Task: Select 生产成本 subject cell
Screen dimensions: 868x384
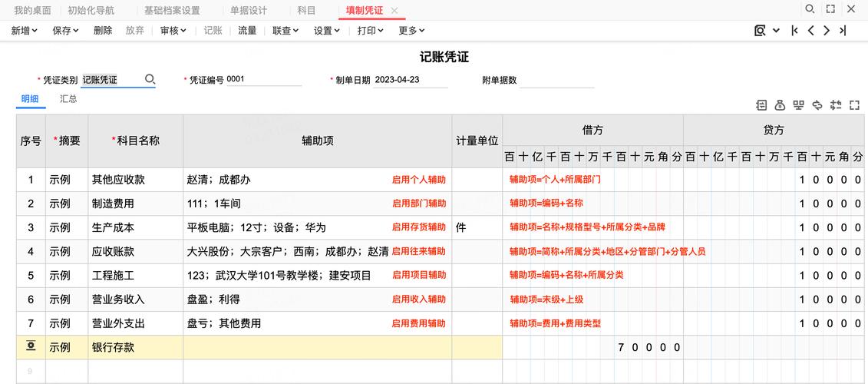Action: tap(136, 227)
